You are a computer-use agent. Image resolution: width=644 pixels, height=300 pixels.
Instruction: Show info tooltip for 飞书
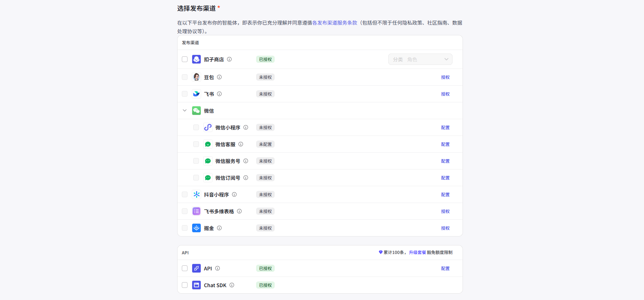pyautogui.click(x=219, y=94)
